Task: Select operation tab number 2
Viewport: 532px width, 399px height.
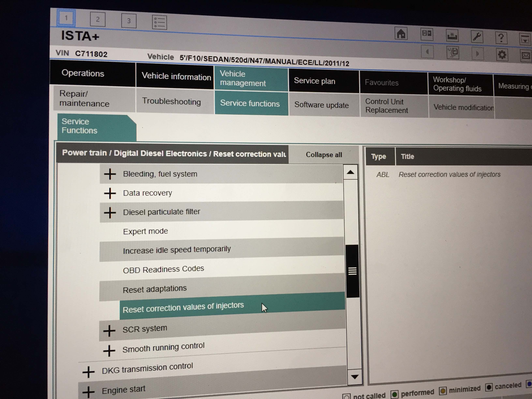Action: coord(97,19)
